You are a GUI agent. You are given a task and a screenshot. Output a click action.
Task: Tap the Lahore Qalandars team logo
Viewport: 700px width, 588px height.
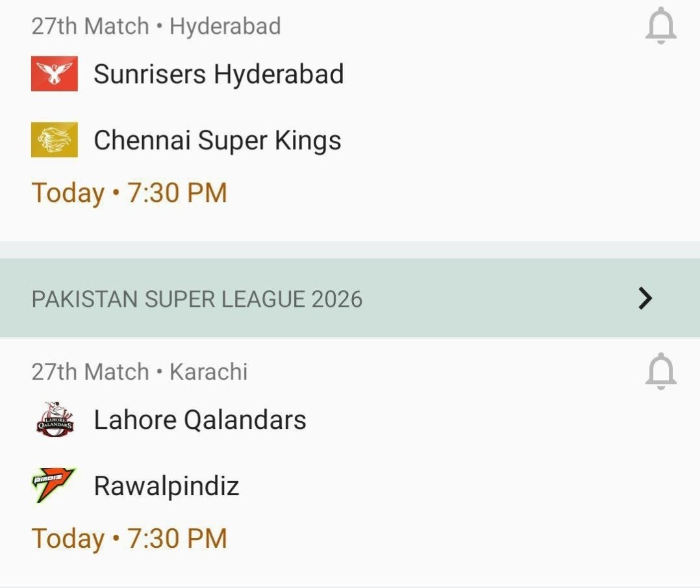55,420
